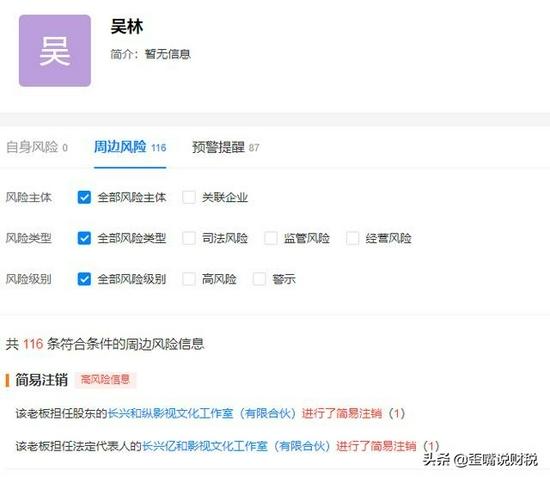Click the 高风险信息 tag

[105, 379]
